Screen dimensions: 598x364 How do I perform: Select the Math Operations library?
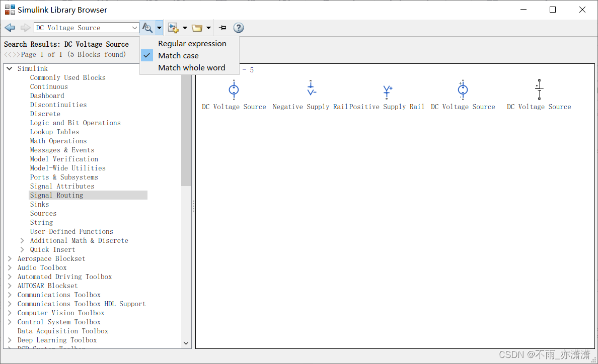point(58,141)
